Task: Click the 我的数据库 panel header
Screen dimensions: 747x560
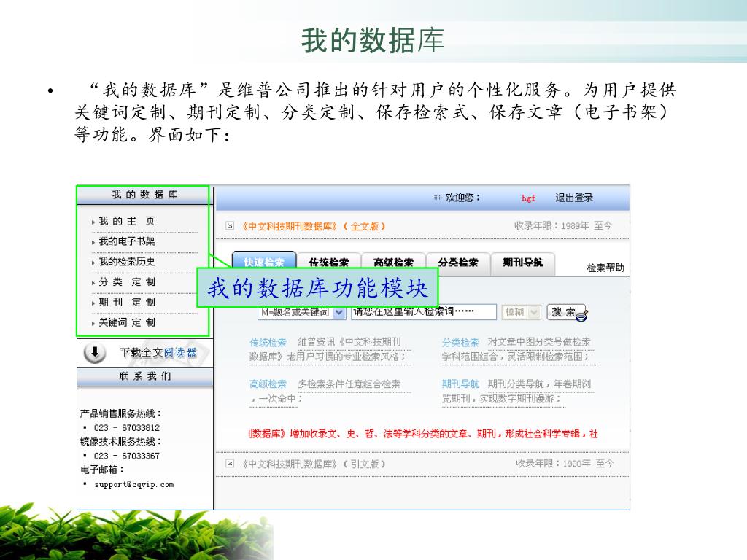Action: tap(145, 195)
